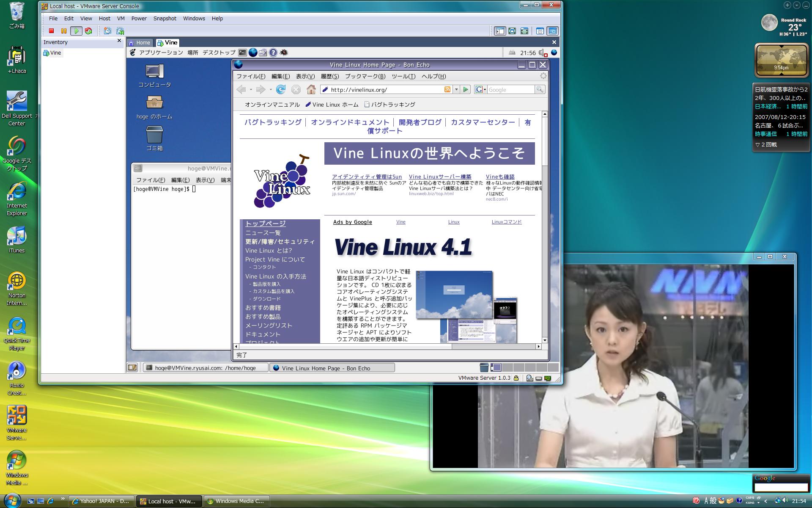This screenshot has width=812, height=508.
Task: Click the browser vertical scrollbar down arrow
Action: (x=545, y=340)
